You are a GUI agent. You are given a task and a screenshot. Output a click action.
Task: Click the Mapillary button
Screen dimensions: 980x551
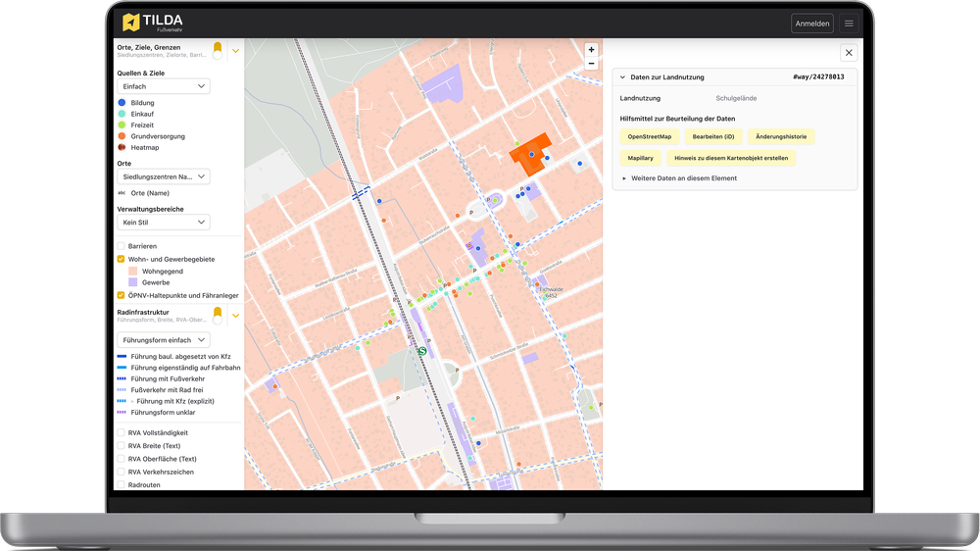(640, 157)
